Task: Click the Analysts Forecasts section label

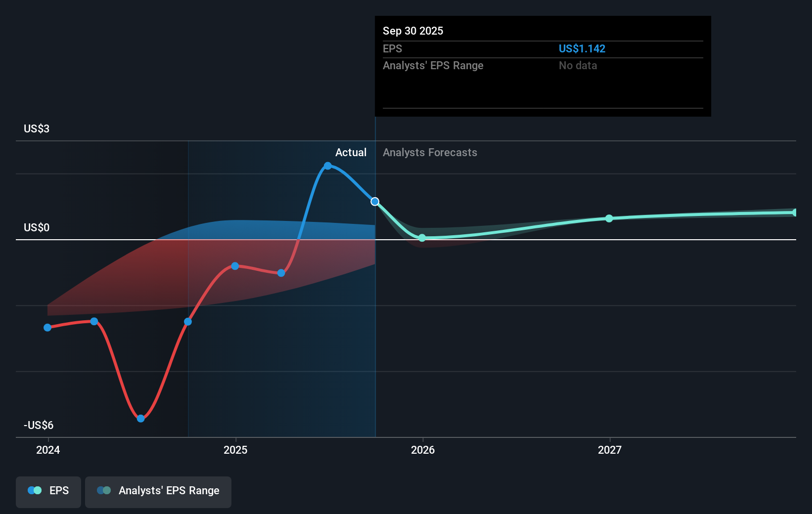Action: click(x=430, y=152)
